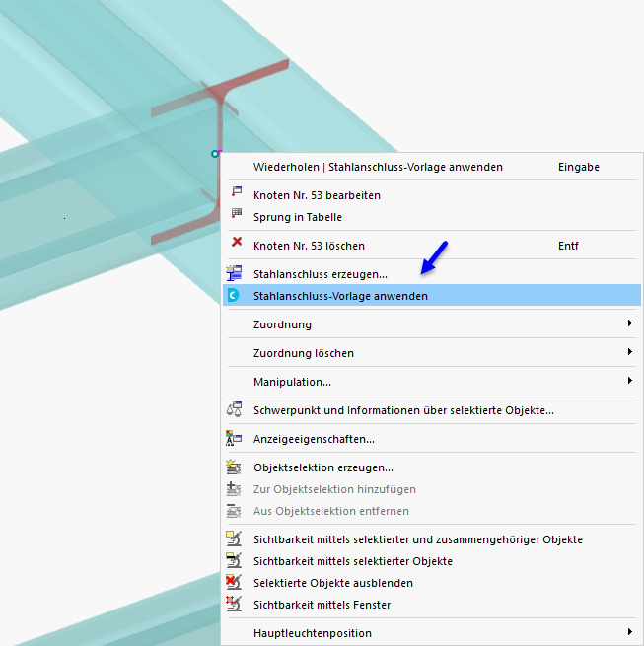
Task: Click the Aus Objektselektion entfernen icon
Action: pyautogui.click(x=234, y=511)
